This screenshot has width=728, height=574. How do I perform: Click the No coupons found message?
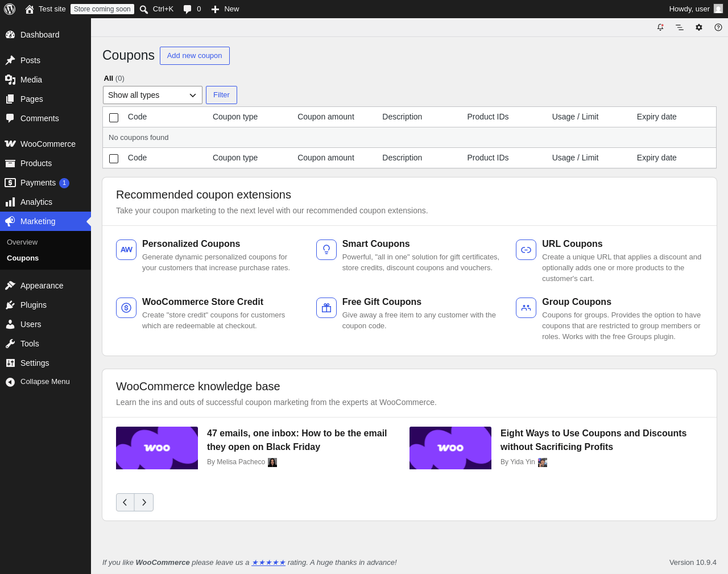[139, 138]
